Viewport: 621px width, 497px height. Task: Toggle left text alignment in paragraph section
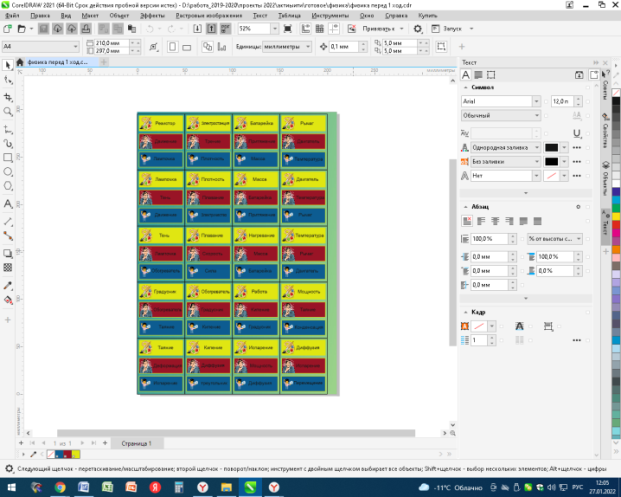pos(481,221)
